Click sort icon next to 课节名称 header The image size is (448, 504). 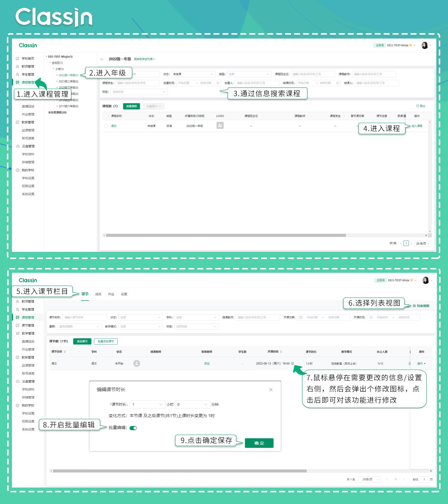(x=65, y=352)
